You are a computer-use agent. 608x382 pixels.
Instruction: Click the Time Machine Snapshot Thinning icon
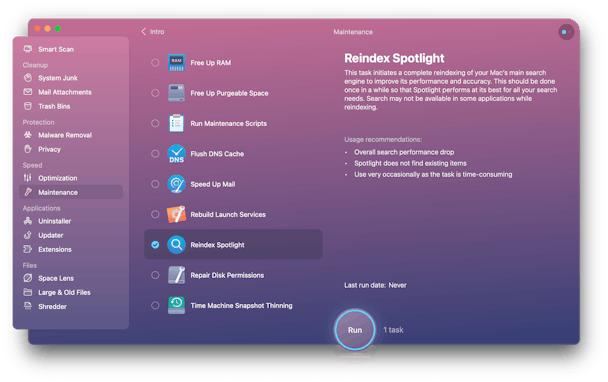[x=176, y=305]
